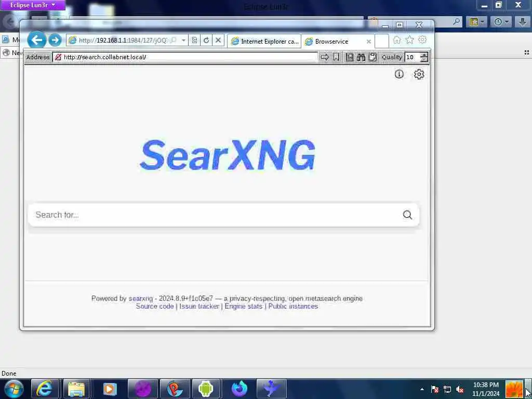This screenshot has width=532, height=399.
Task: Open the purple round icon on taskbar
Action: pyautogui.click(x=143, y=389)
